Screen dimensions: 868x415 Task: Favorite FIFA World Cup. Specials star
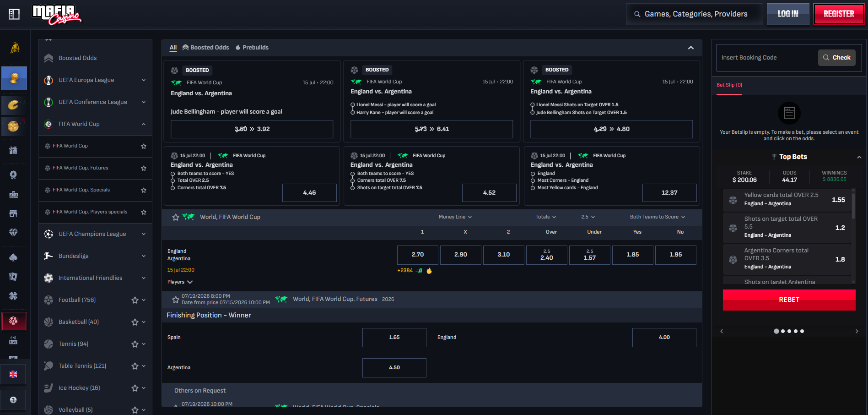[x=144, y=190]
